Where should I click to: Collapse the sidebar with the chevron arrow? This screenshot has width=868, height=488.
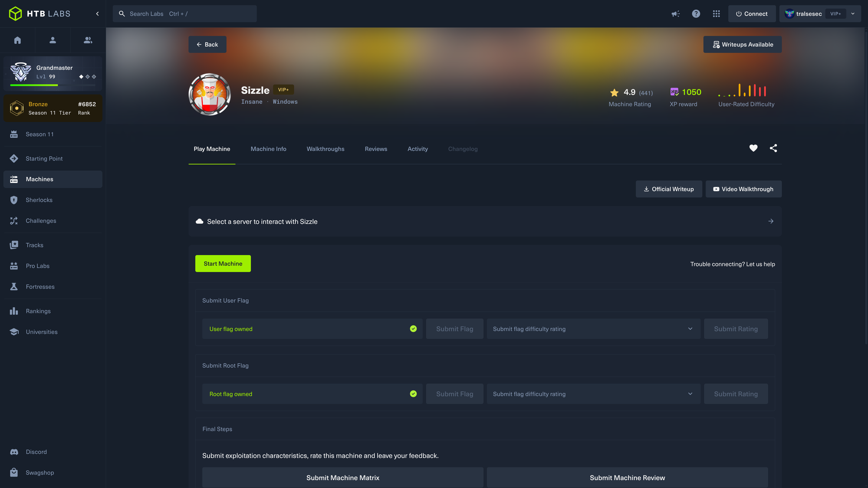pyautogui.click(x=98, y=14)
